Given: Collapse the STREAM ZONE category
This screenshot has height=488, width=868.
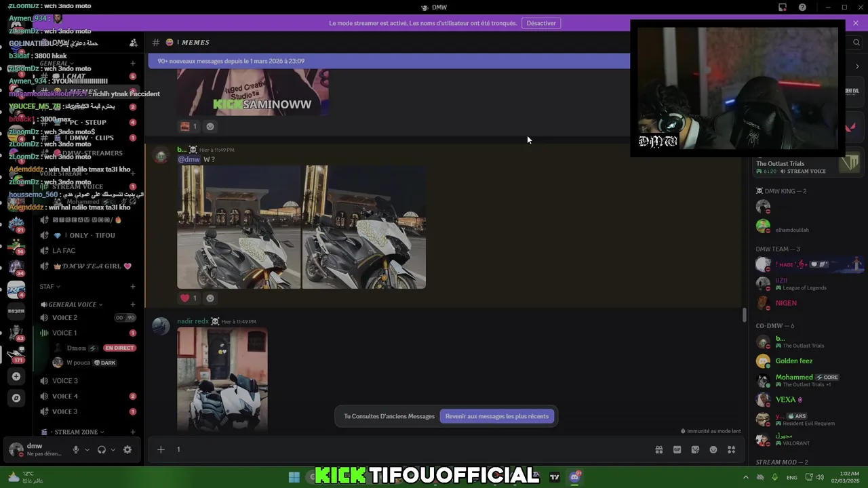Looking at the screenshot, I should pyautogui.click(x=73, y=432).
